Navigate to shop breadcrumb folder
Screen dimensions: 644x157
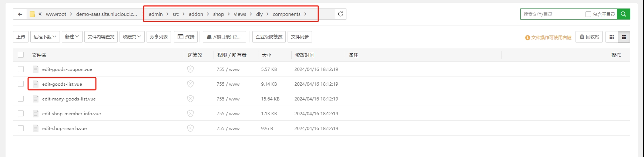tap(218, 14)
